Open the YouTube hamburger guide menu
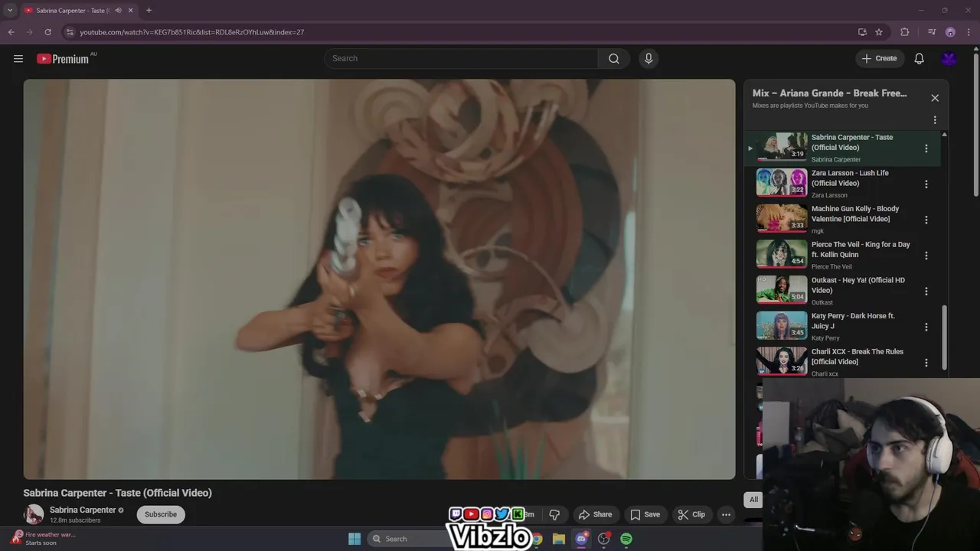Image resolution: width=980 pixels, height=551 pixels. [x=18, y=59]
